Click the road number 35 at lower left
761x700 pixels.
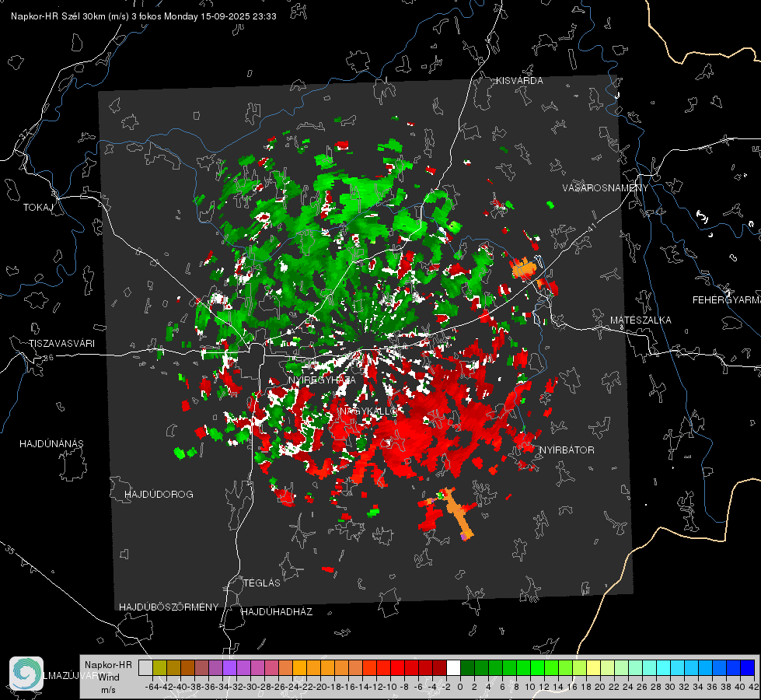(x=10, y=551)
